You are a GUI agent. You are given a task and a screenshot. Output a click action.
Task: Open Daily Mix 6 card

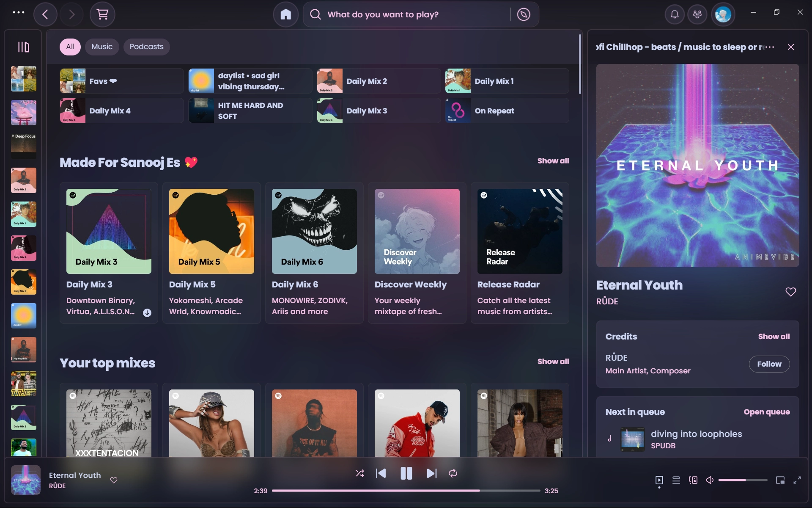314,253
